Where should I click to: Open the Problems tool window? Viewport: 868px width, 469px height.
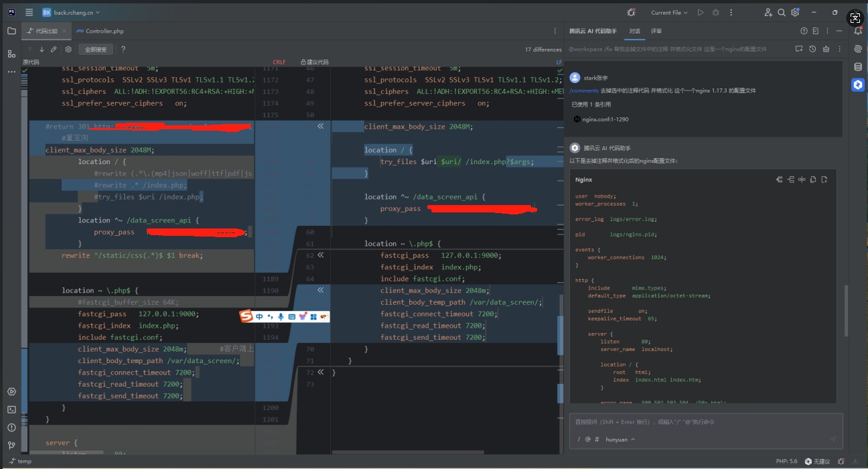coord(11,427)
